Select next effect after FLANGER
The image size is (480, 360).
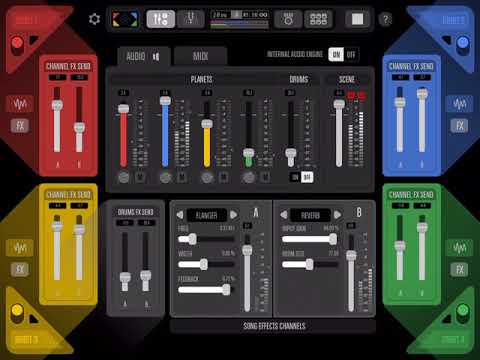tap(234, 215)
